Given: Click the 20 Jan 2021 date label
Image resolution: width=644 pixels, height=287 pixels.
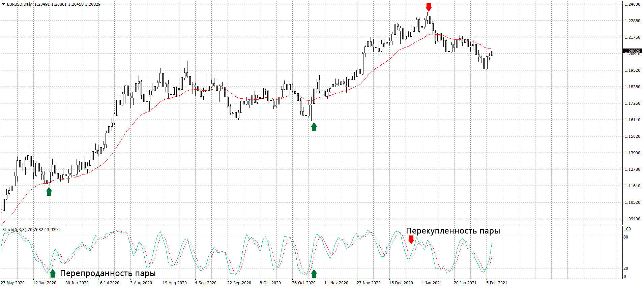Looking at the screenshot, I should pyautogui.click(x=465, y=283).
